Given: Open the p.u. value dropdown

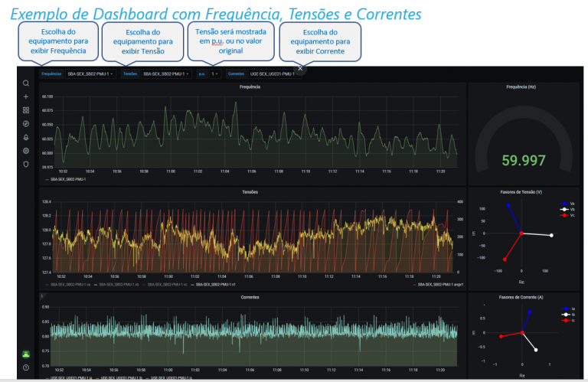Looking at the screenshot, I should tap(215, 74).
